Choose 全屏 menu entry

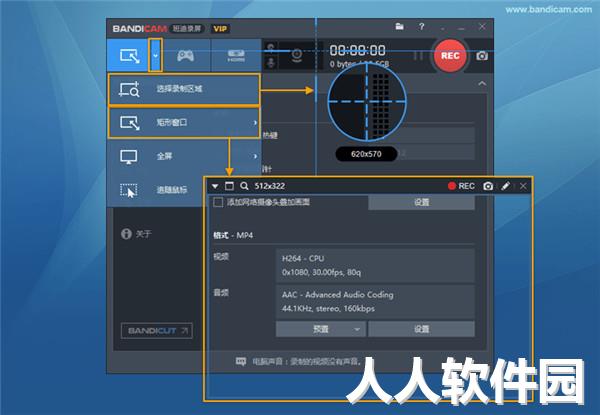[x=184, y=156]
